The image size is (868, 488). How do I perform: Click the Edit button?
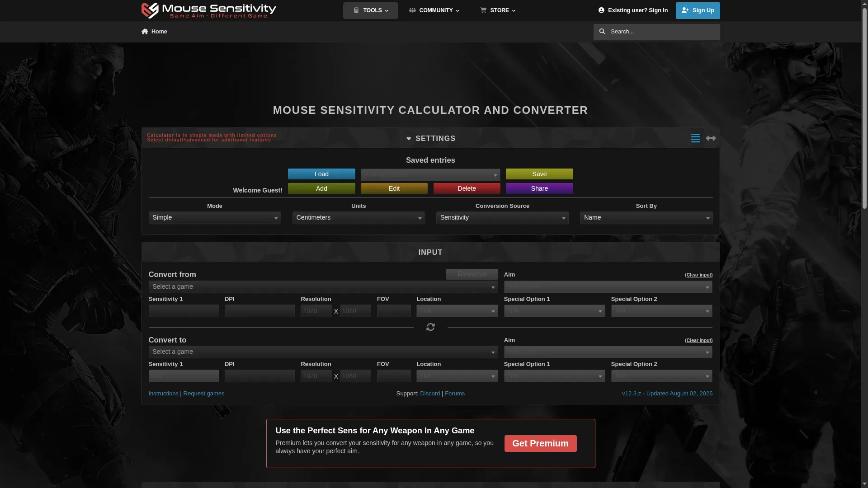point(394,188)
